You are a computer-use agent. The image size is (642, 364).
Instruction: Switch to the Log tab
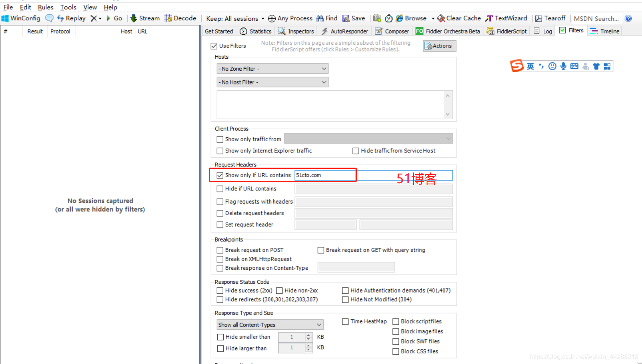[543, 31]
